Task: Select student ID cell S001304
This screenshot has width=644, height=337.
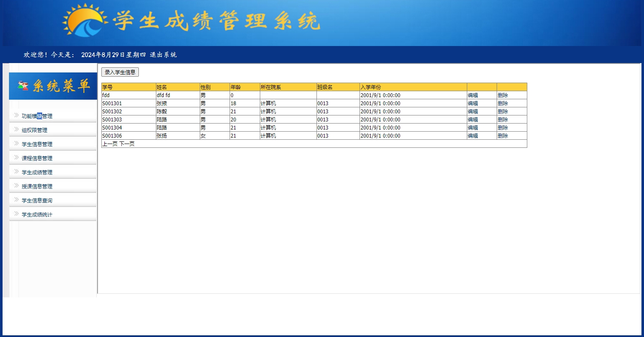Action: (129, 127)
